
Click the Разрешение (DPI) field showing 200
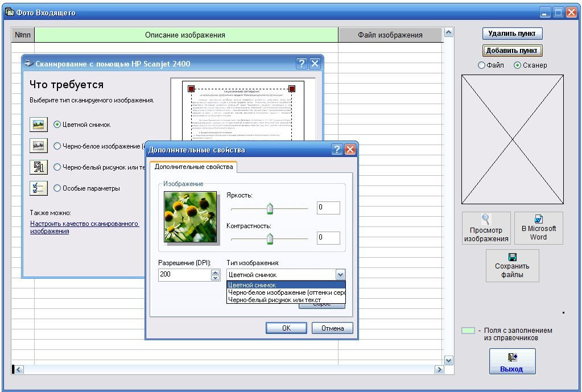click(184, 275)
